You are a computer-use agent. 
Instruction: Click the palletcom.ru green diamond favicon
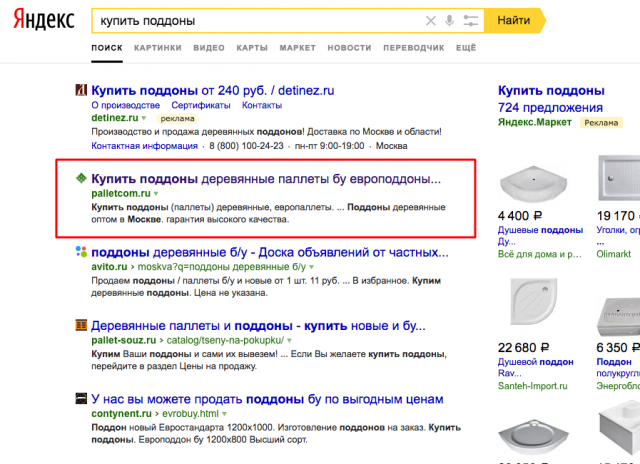pyautogui.click(x=81, y=178)
